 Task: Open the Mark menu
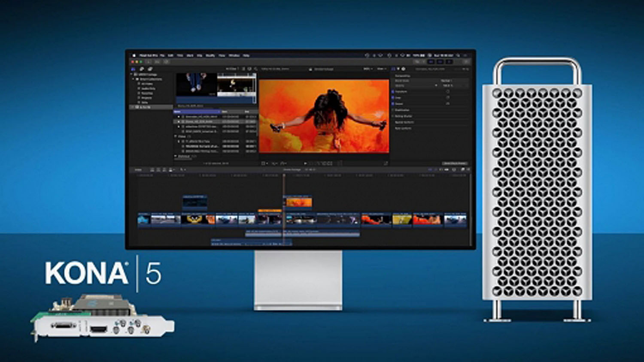coord(190,55)
